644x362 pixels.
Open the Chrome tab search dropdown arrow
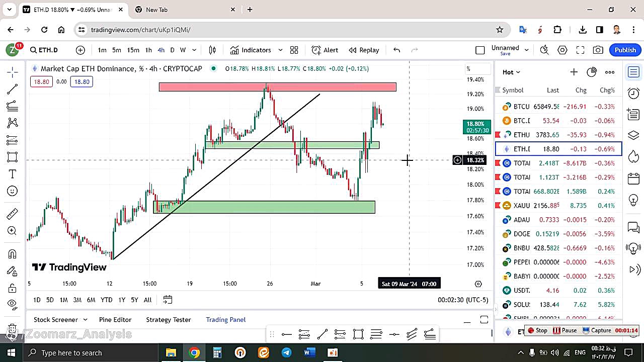(x=9, y=10)
